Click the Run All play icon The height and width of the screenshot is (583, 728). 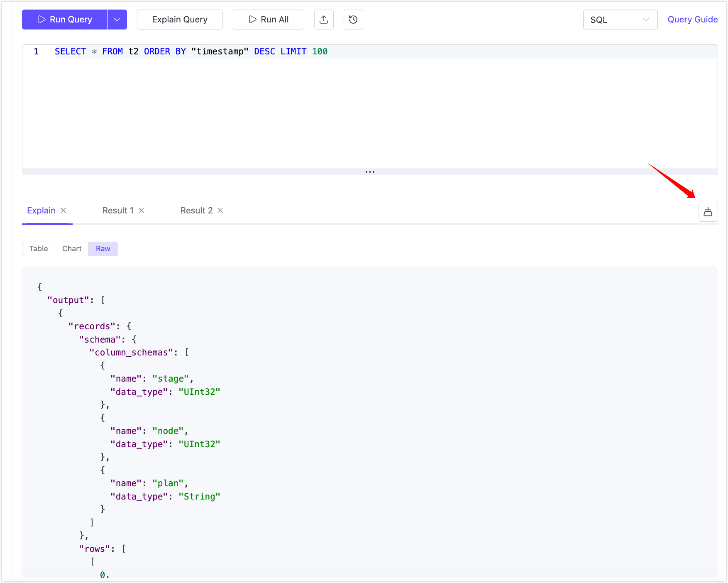point(252,19)
